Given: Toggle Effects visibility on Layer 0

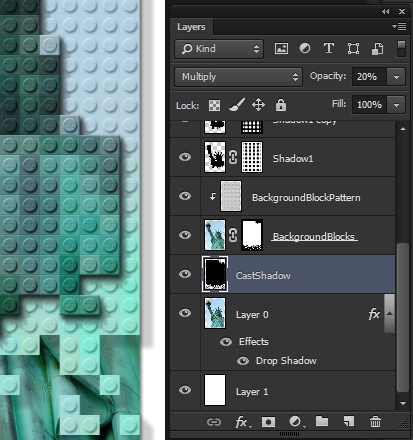Looking at the screenshot, I should point(226,342).
